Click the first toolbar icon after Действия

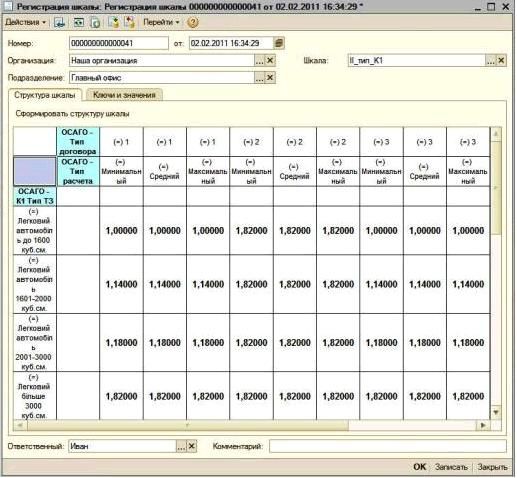tap(60, 22)
